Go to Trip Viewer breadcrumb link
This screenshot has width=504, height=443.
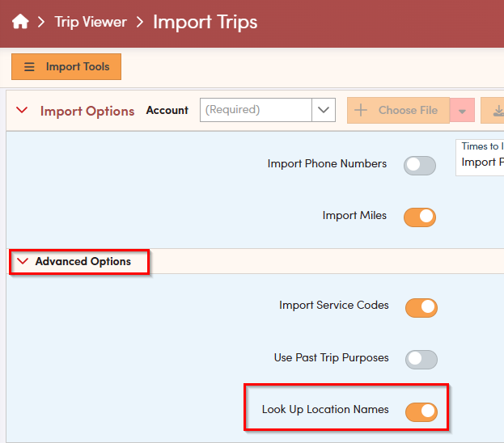pyautogui.click(x=90, y=23)
